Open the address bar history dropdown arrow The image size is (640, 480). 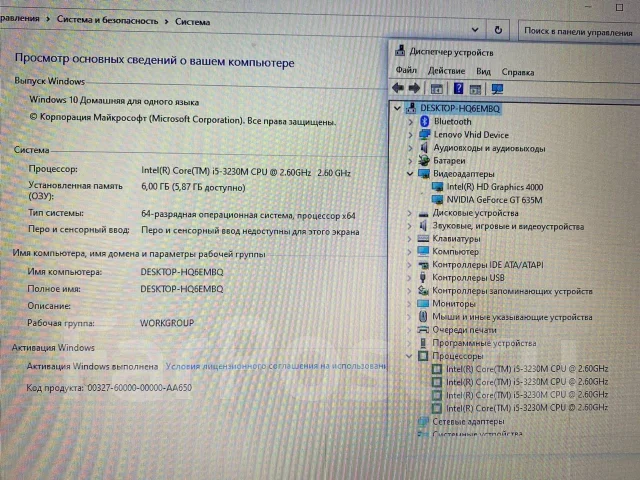tap(475, 30)
